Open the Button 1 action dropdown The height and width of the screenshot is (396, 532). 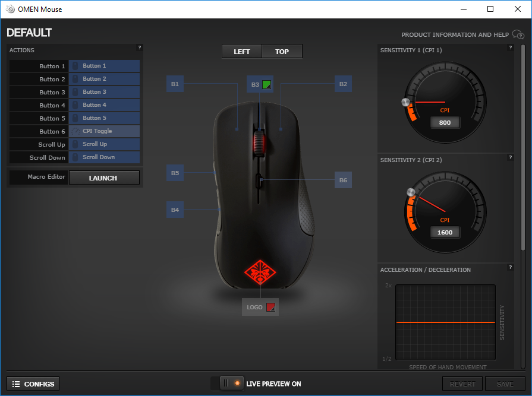point(104,66)
